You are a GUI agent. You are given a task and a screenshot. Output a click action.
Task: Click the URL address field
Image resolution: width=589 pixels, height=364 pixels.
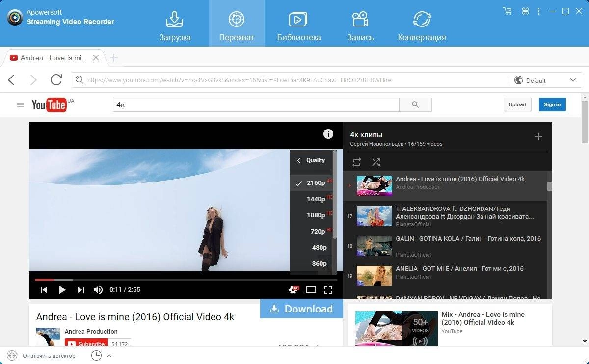tap(290, 80)
